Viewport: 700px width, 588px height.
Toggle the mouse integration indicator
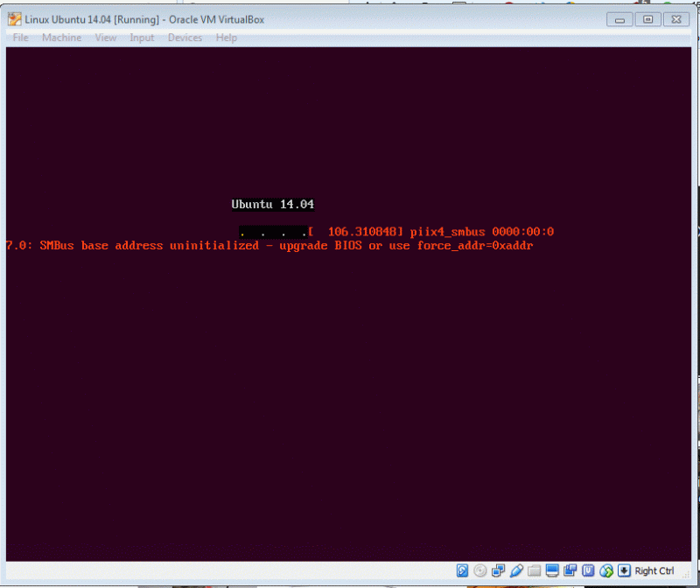605,570
